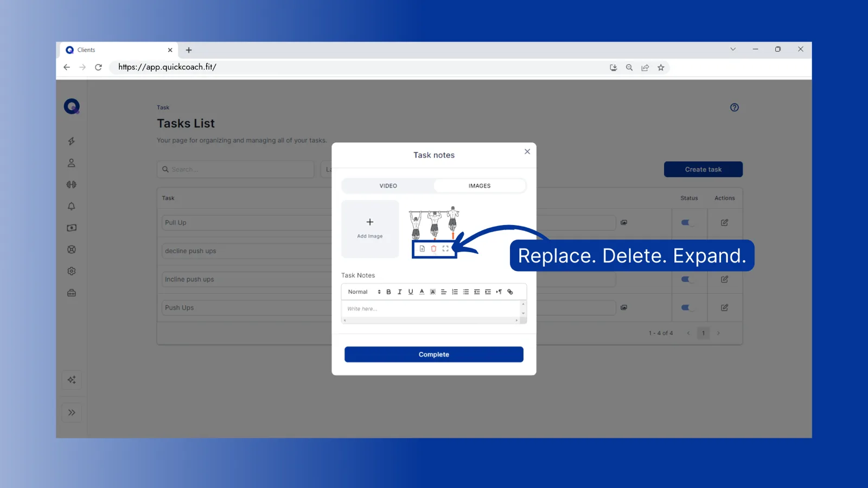The width and height of the screenshot is (868, 488).
Task: Open the help question mark icon
Action: (x=735, y=107)
